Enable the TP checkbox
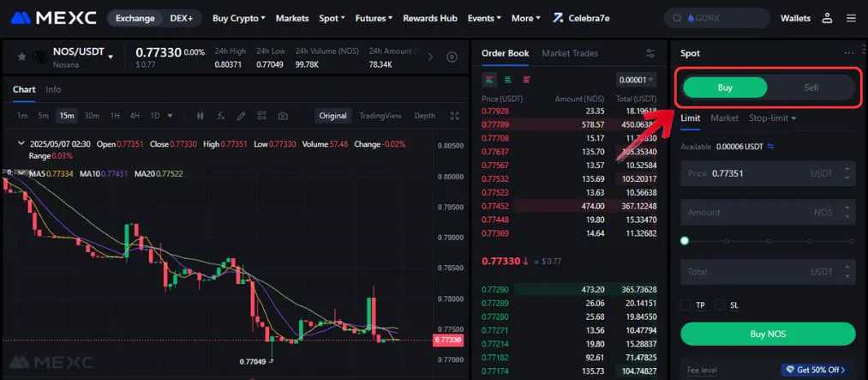 [686, 305]
